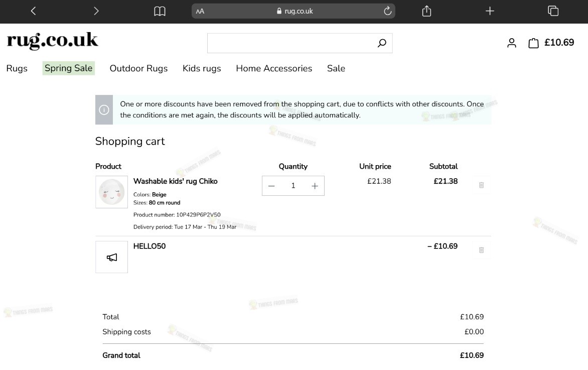Click the product number 10P429P6P2V50
The height and width of the screenshot is (370, 588).
pos(198,215)
